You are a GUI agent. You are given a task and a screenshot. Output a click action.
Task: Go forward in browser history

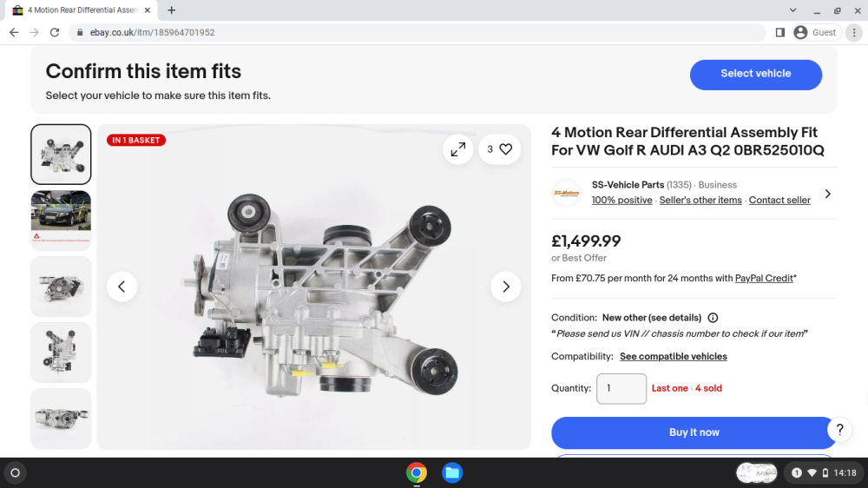35,33
